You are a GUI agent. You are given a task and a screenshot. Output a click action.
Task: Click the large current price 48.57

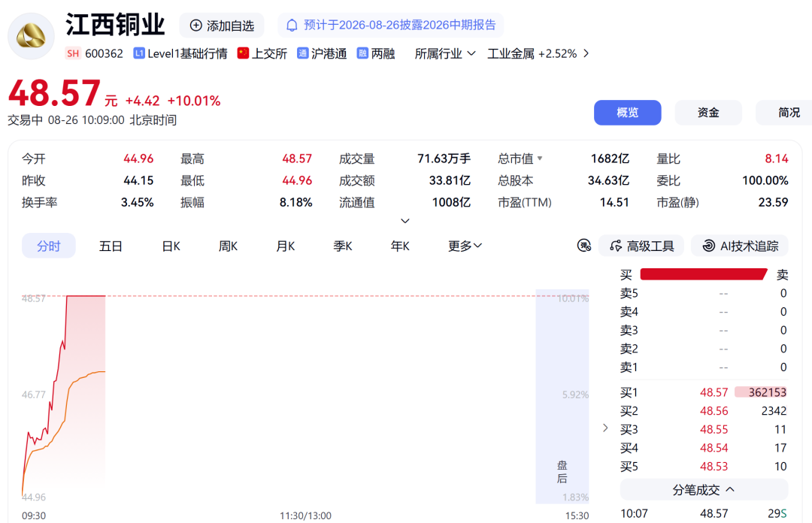[x=54, y=94]
